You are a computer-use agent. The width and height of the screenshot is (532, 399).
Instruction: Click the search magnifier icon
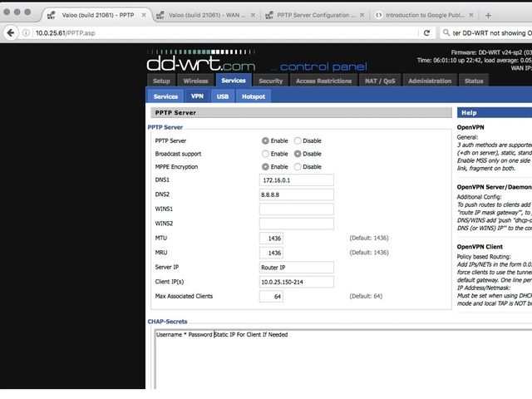(x=446, y=32)
